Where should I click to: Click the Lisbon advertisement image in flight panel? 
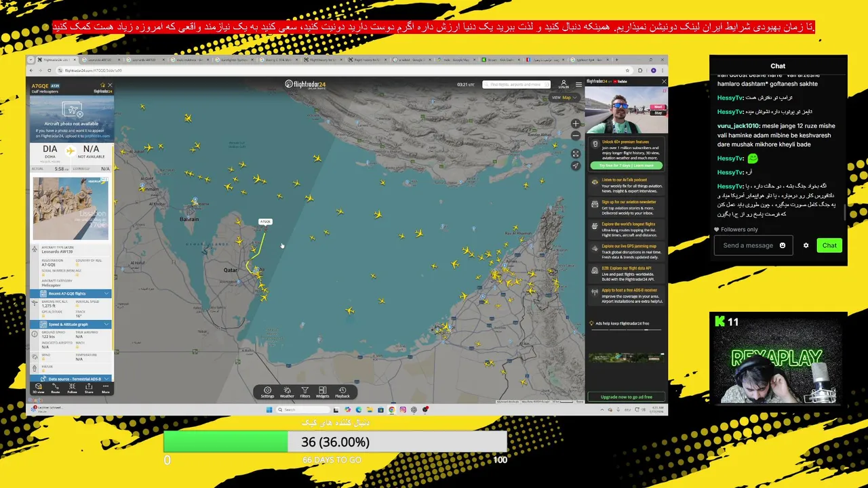pos(71,208)
